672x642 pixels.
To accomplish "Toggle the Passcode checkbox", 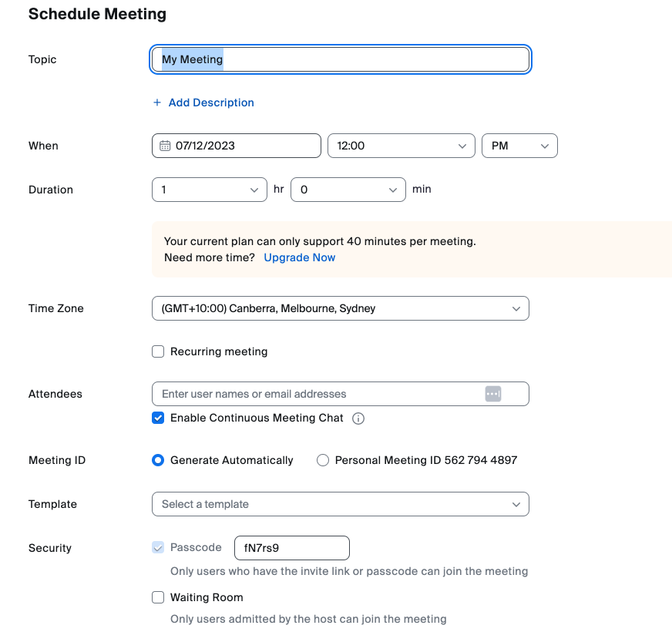I will pyautogui.click(x=158, y=547).
